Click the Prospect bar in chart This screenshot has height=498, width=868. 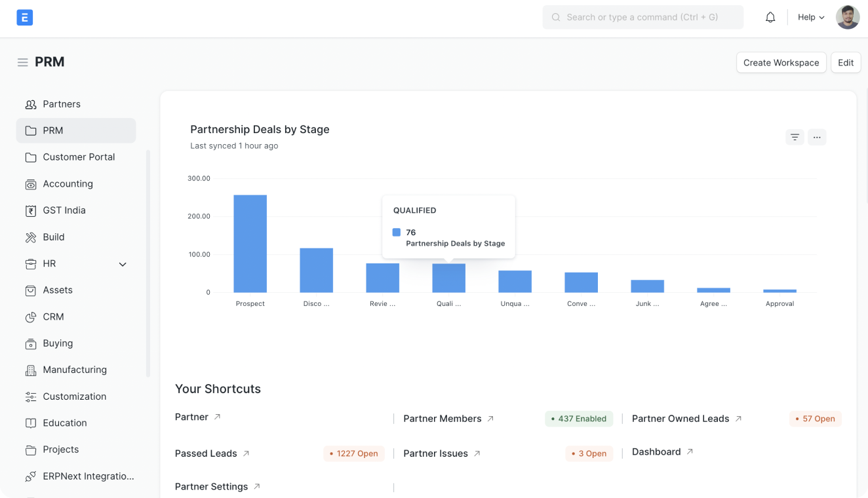coord(250,244)
